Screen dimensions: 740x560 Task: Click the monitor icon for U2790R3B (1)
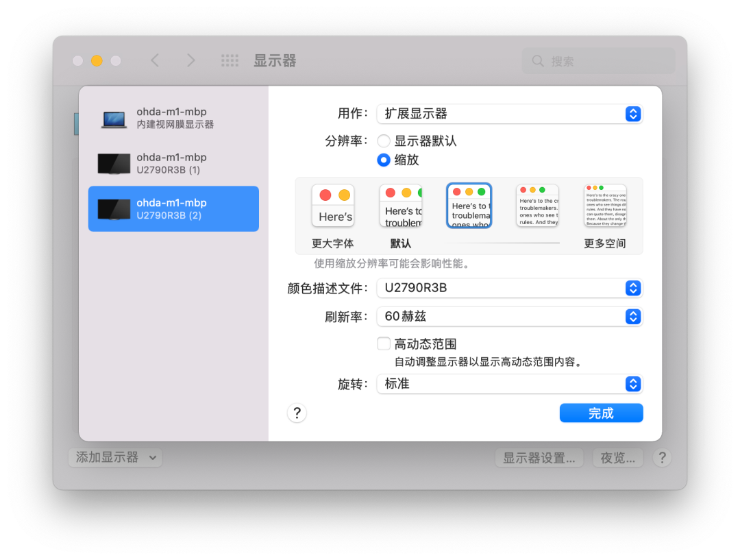(x=114, y=164)
